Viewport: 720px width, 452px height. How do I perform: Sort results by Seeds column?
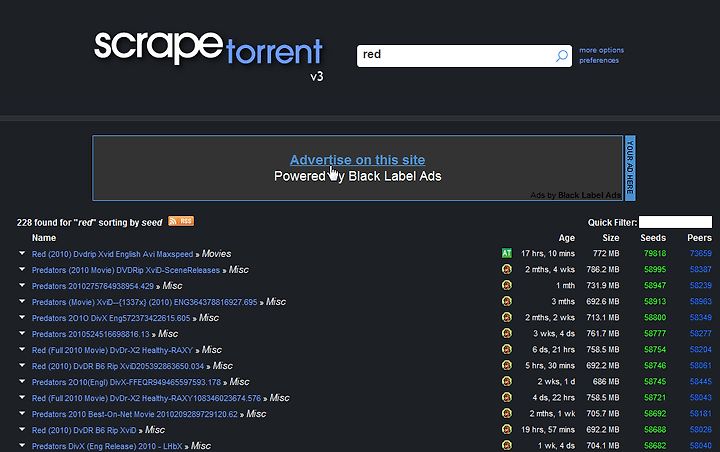click(x=653, y=237)
